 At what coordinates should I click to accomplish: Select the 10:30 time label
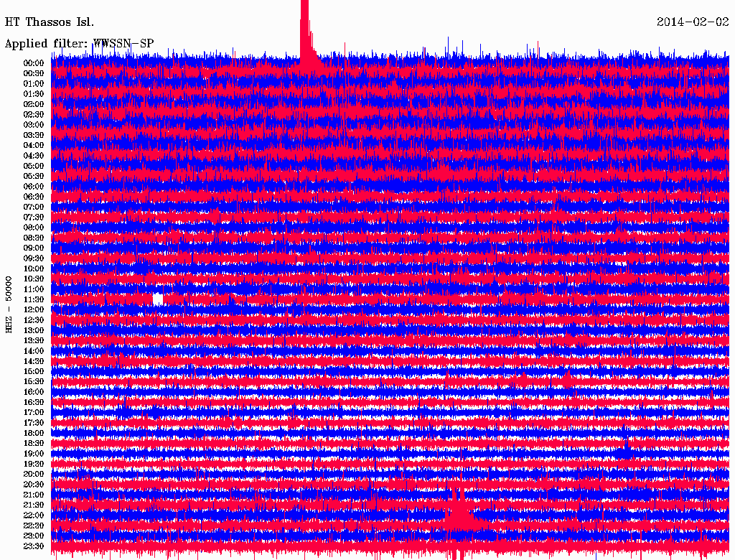coord(33,279)
